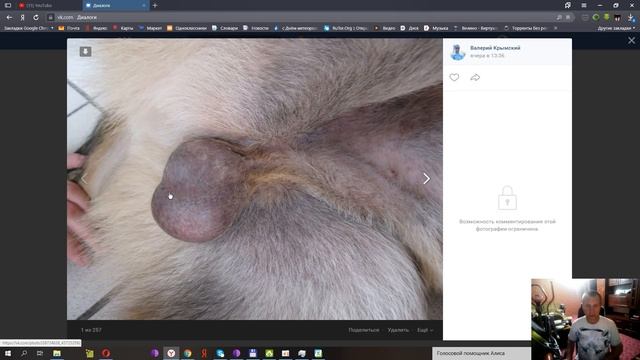Viewport: 640px width, 360px height.
Task: Click the Удалить link below photo
Action: click(x=398, y=330)
